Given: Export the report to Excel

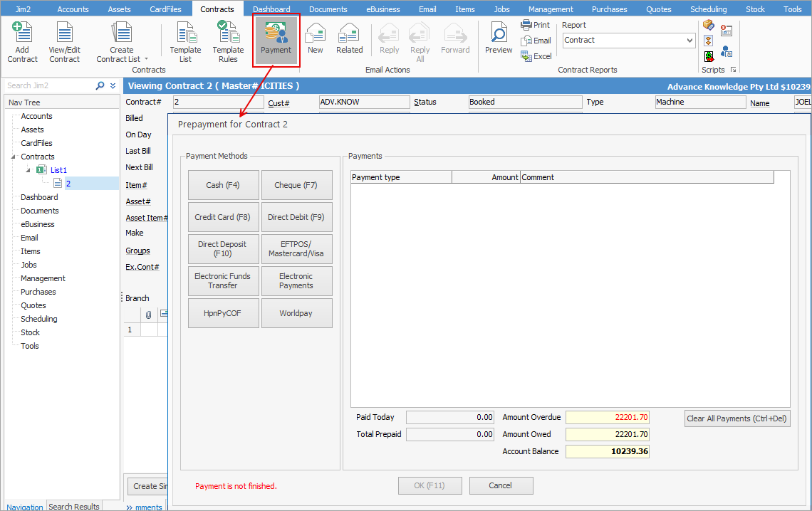Looking at the screenshot, I should [536, 56].
